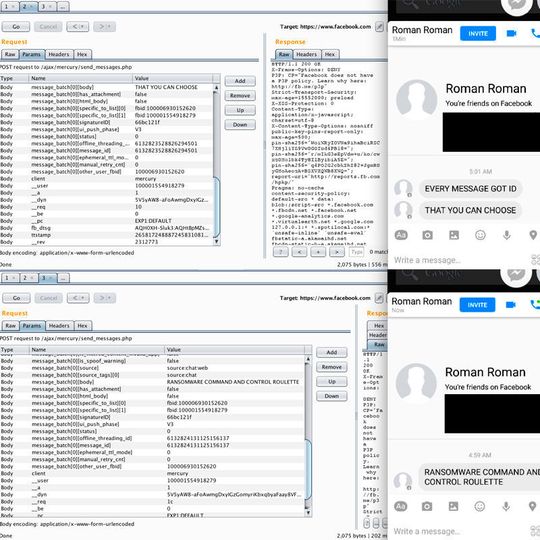This screenshot has height=540, width=540.
Task: Start voice call in the RANSOMWARE message chat
Action: click(535, 305)
